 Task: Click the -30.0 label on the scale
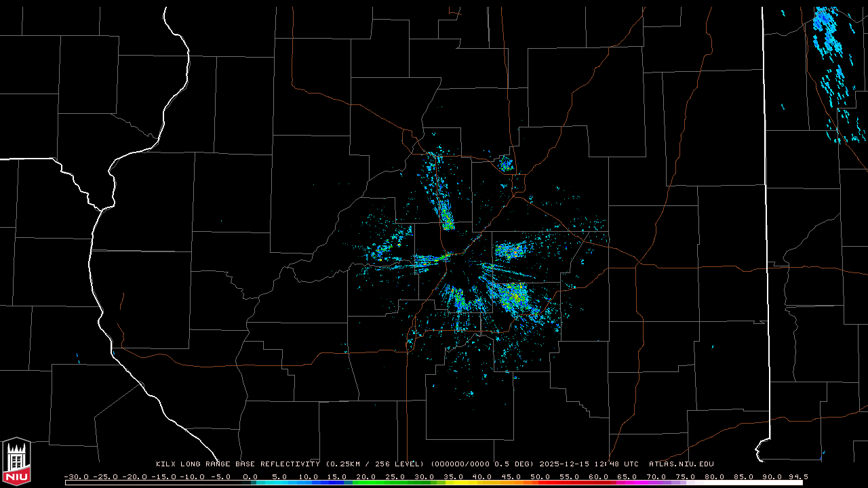pyautogui.click(x=76, y=477)
